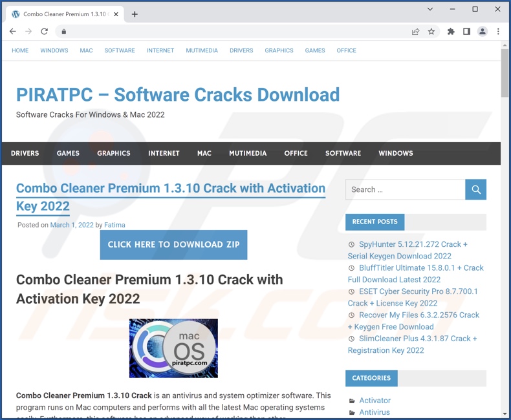Click the search tabs chevron
Viewport: 511px width, 420px height.
430,9
